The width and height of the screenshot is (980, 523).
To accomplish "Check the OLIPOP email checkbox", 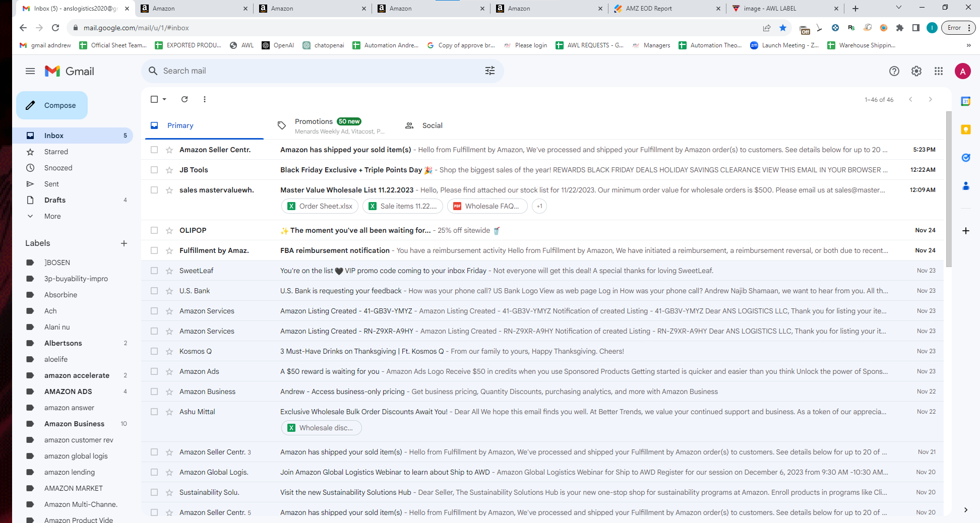I will click(154, 230).
